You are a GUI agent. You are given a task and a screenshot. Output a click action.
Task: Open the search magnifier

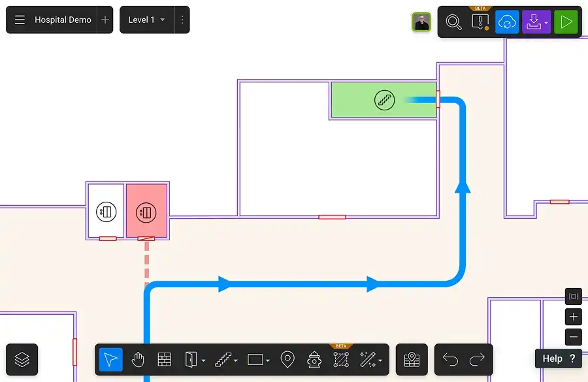coord(453,22)
